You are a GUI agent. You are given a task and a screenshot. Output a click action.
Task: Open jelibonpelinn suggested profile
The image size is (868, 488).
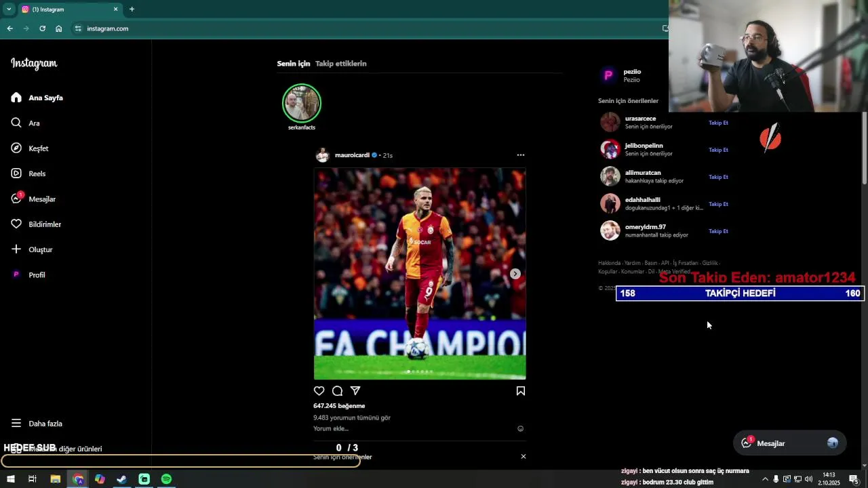[644, 146]
